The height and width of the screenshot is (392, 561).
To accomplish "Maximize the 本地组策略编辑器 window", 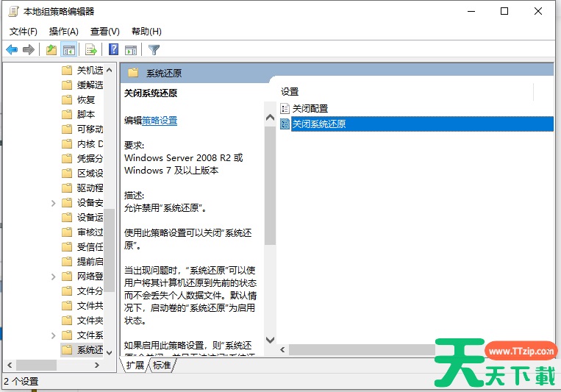I will [504, 12].
